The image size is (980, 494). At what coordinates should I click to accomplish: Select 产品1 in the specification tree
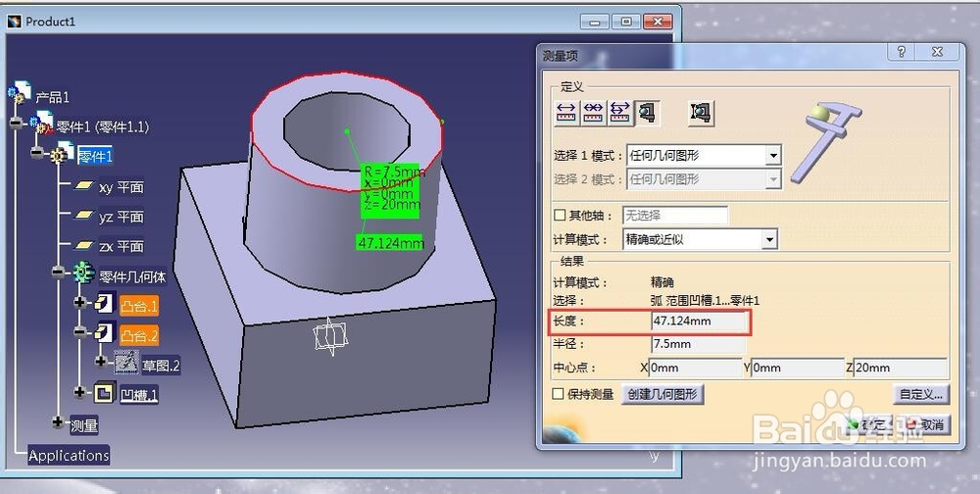click(x=52, y=98)
